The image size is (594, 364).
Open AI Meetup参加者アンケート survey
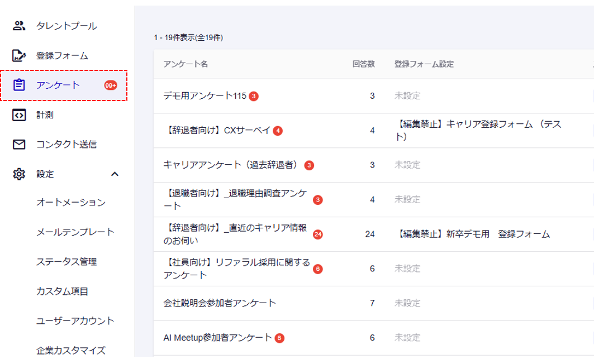pyautogui.click(x=217, y=337)
